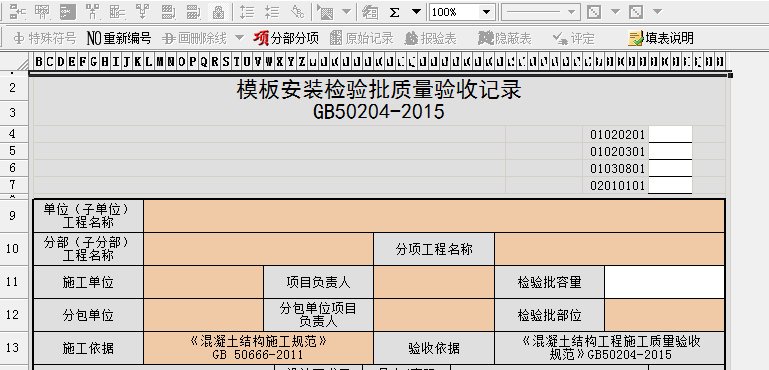Click the 报验表 toolbar button
Viewport: 769px width, 370px height.
[431, 38]
